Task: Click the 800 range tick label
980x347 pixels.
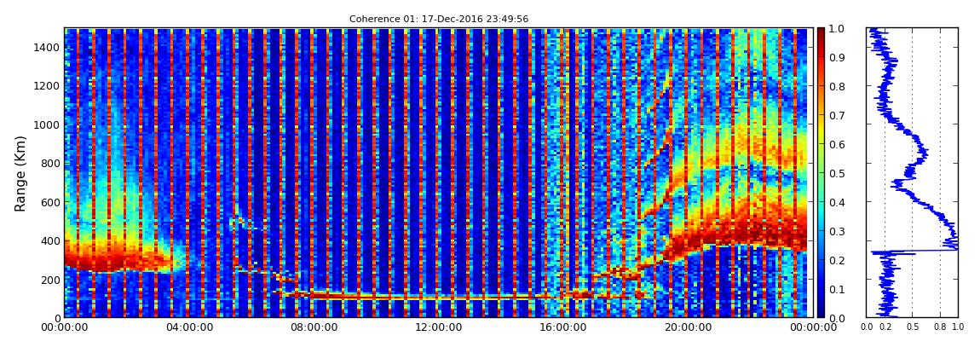Action: coord(50,163)
